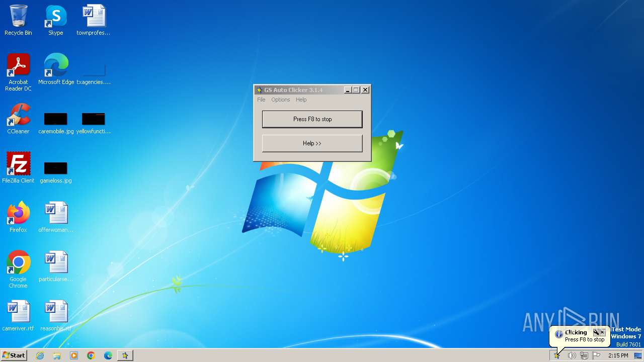Select cameriver.rtf document icon
The height and width of the screenshot is (362, 644).
point(18,315)
